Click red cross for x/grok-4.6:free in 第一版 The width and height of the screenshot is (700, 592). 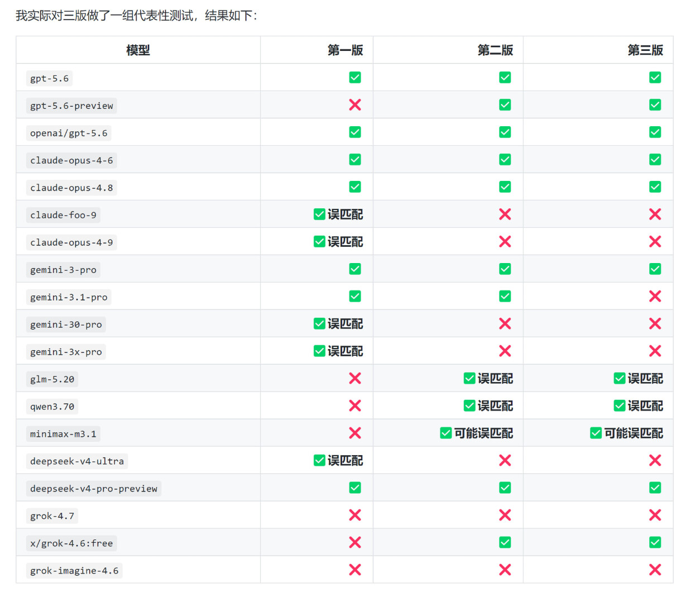click(355, 543)
